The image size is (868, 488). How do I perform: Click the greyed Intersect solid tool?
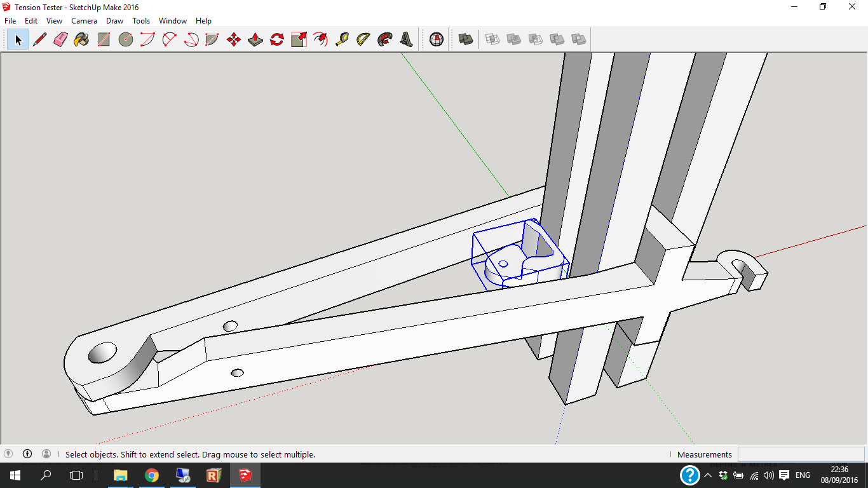coord(492,39)
